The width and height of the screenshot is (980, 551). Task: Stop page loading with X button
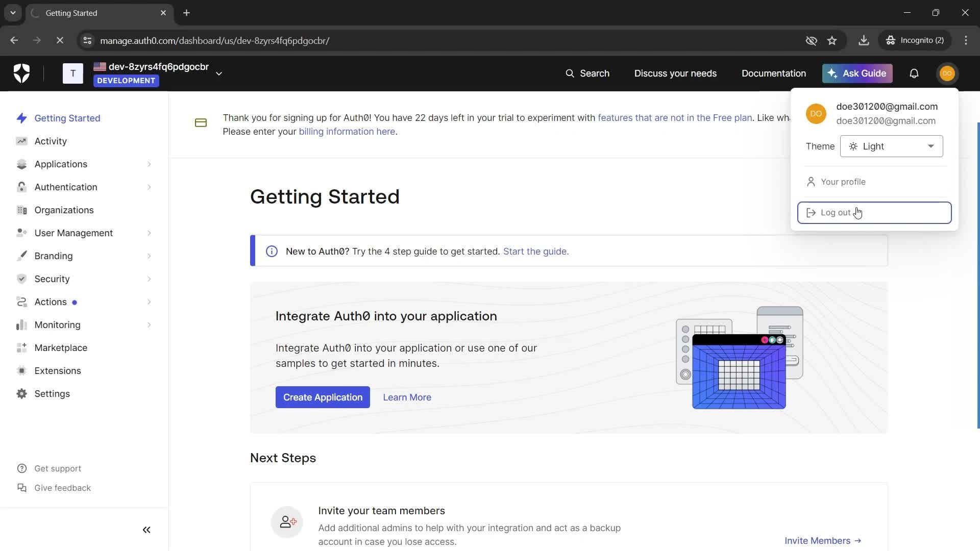(60, 40)
